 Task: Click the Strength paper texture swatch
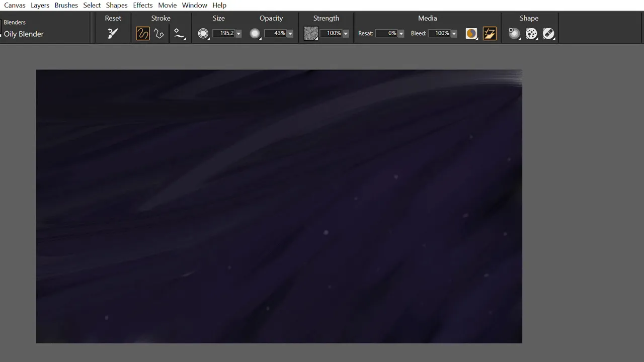pos(311,34)
